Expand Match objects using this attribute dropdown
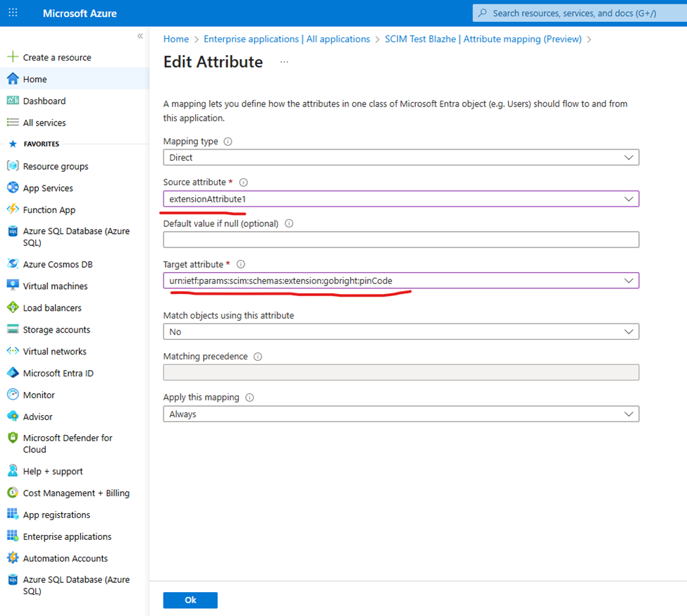Viewport: 687px width, 616px height. [400, 331]
